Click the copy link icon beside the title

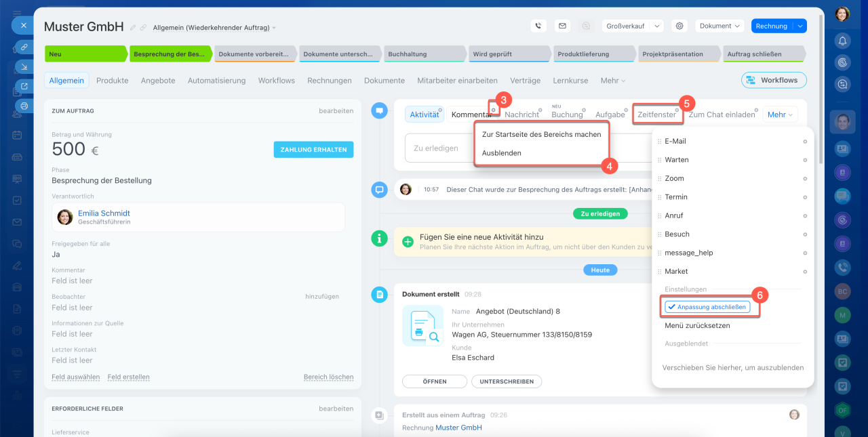pyautogui.click(x=143, y=28)
